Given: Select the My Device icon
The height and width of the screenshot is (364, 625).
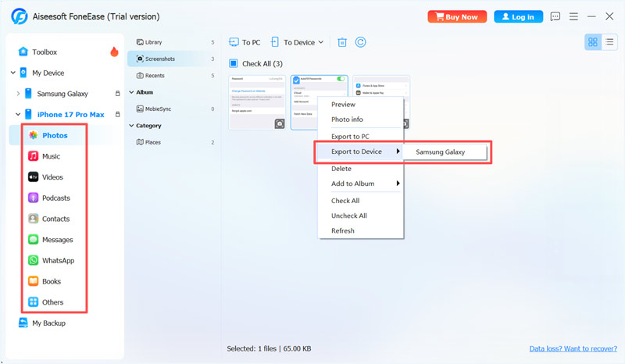Looking at the screenshot, I should (x=23, y=73).
